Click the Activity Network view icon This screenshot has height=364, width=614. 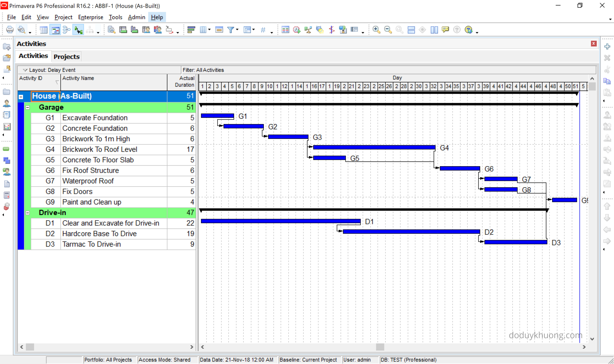(66, 30)
